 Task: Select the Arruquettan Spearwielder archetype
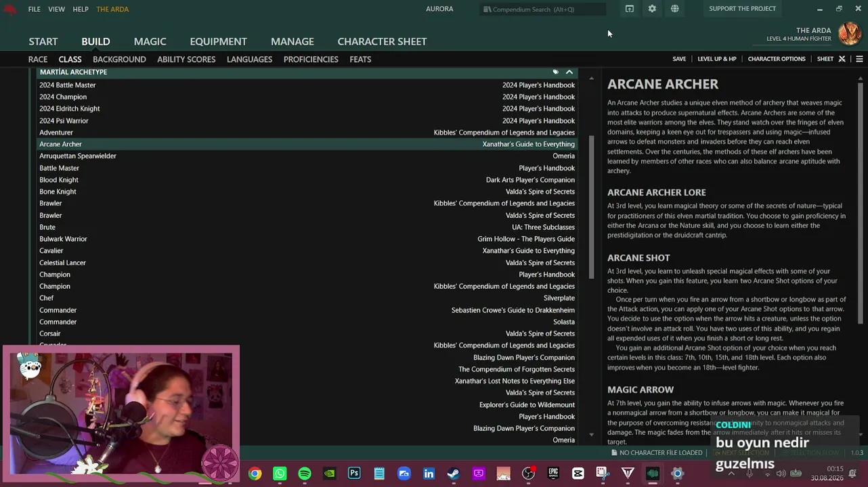pos(307,156)
